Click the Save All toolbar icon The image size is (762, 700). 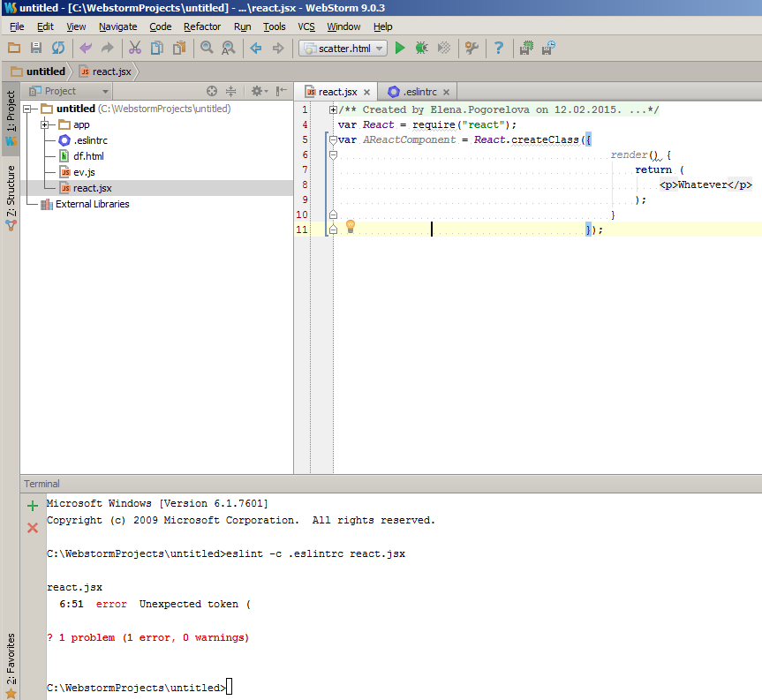point(36,48)
